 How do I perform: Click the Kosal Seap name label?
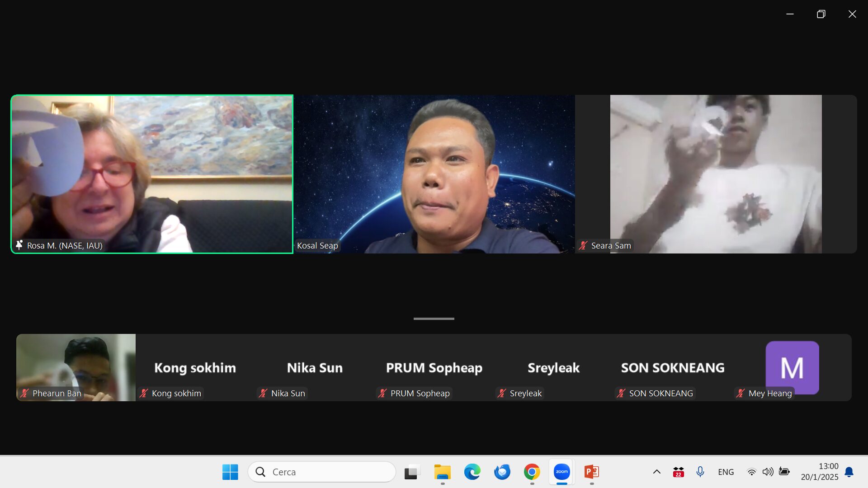pyautogui.click(x=317, y=245)
